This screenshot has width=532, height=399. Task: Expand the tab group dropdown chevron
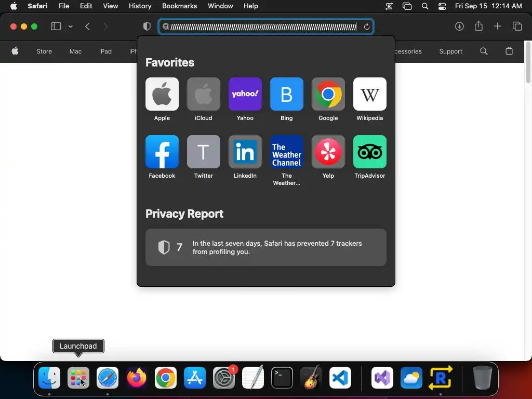[x=71, y=26]
